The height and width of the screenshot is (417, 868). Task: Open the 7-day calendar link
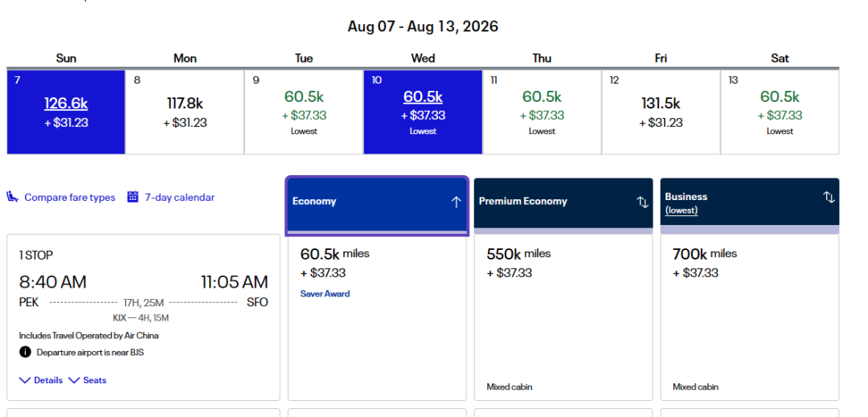pyautogui.click(x=179, y=197)
